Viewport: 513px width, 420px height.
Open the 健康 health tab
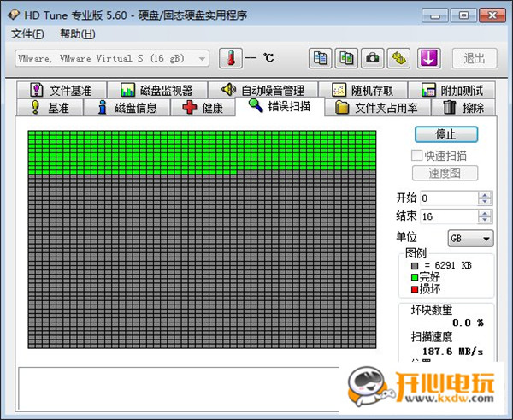click(203, 108)
